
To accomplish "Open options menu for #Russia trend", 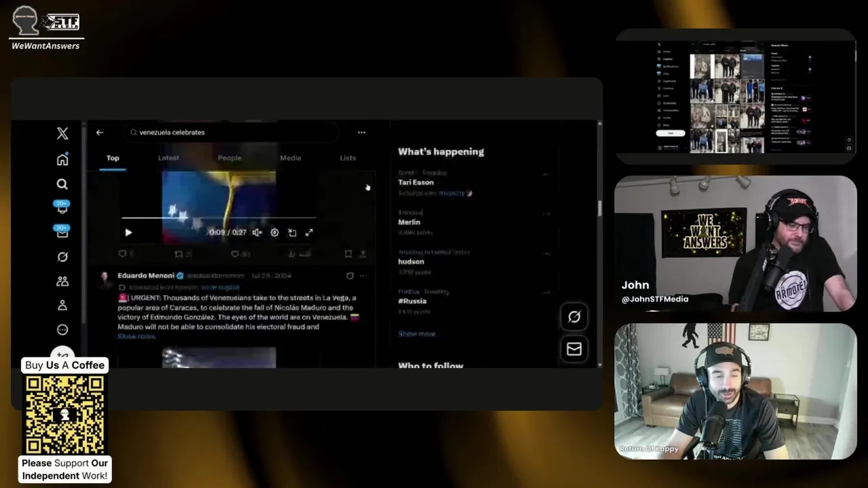I will pyautogui.click(x=545, y=293).
